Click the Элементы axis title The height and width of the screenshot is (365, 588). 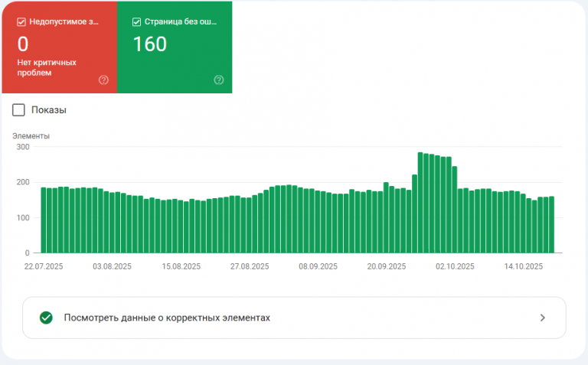[31, 136]
